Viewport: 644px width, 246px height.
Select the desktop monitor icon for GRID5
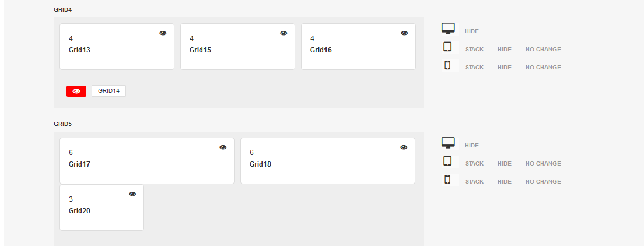click(x=448, y=143)
